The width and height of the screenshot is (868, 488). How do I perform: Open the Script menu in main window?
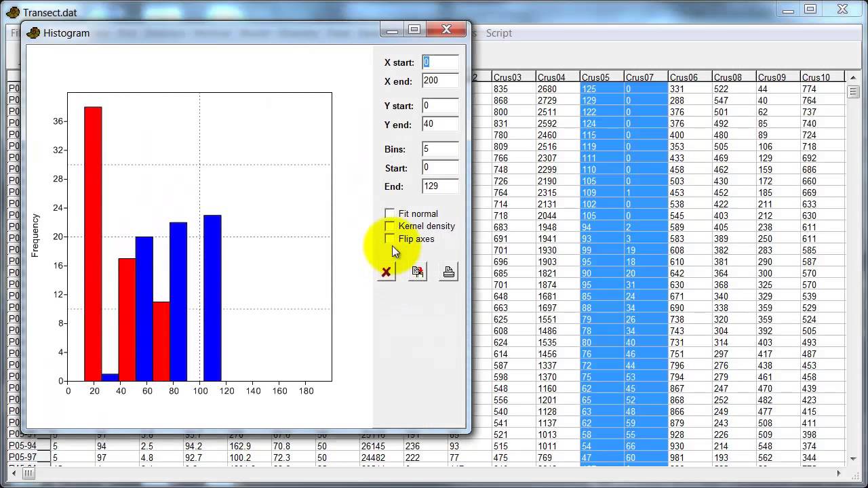pos(499,33)
